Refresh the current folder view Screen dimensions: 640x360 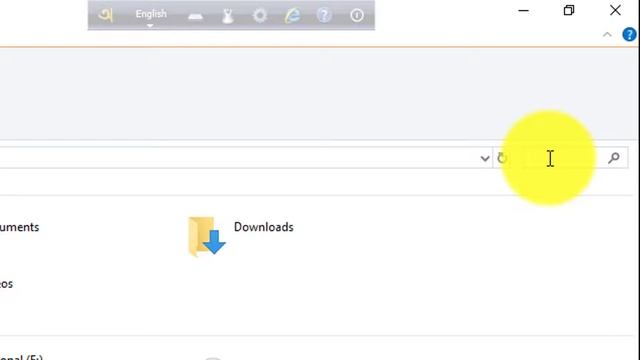[502, 158]
